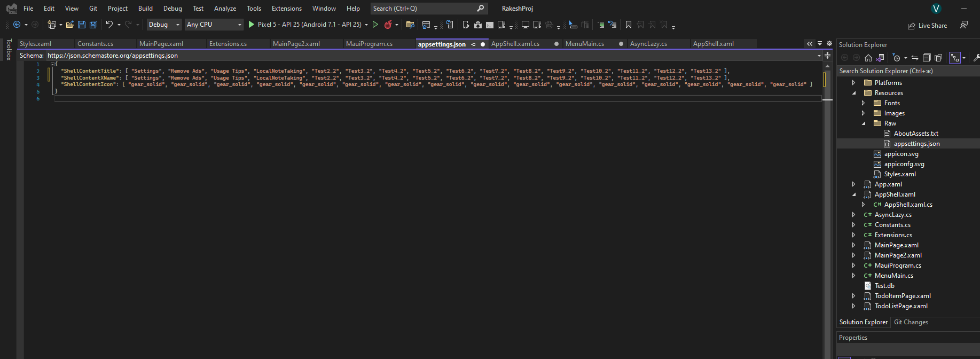Click Live Share button

927,26
